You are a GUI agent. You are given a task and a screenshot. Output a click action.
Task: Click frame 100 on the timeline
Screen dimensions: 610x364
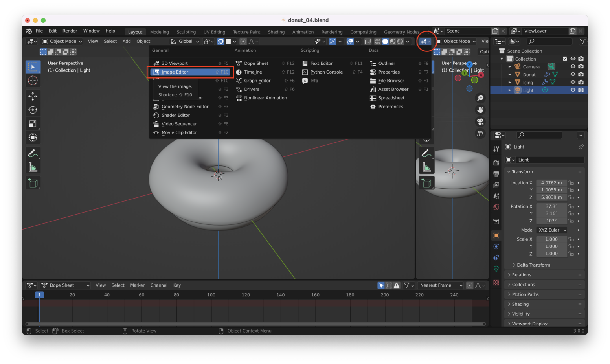(x=211, y=295)
